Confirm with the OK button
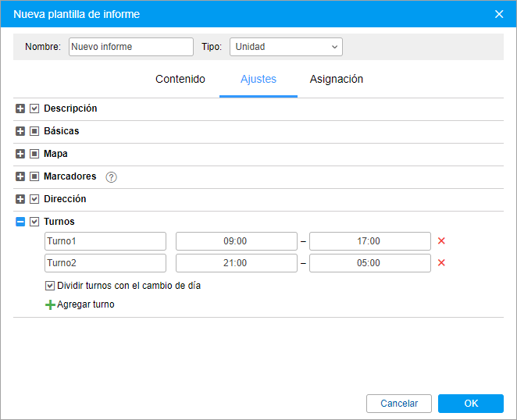The width and height of the screenshot is (517, 420). point(471,404)
